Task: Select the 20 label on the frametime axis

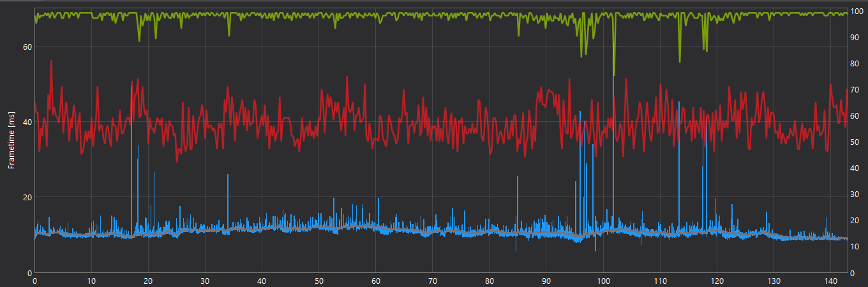Action: [28, 197]
